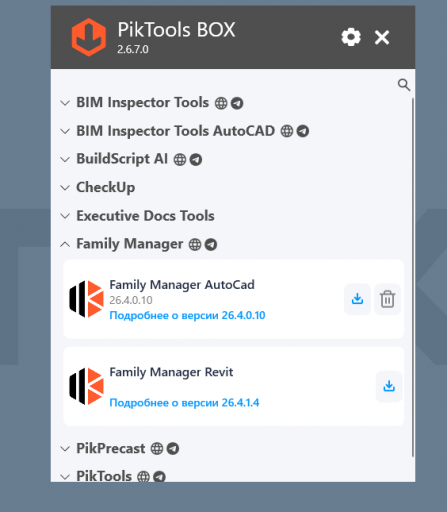Download Family Manager Revit

click(x=389, y=386)
